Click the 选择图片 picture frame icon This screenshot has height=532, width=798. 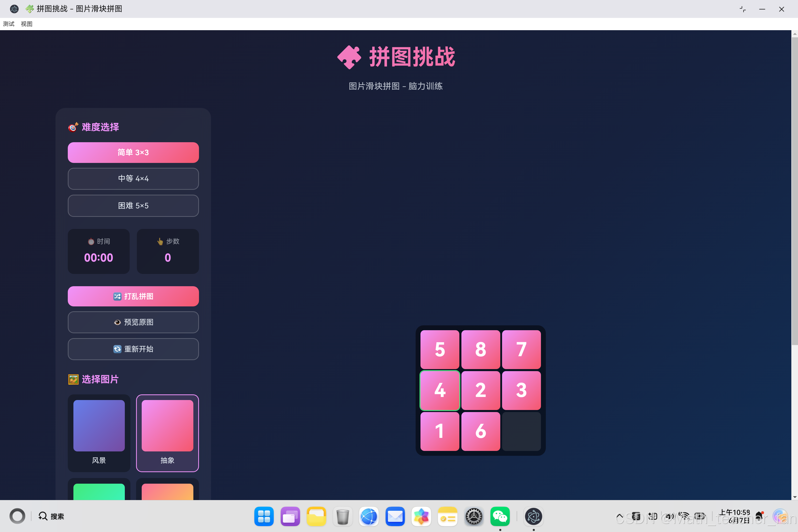[73, 379]
